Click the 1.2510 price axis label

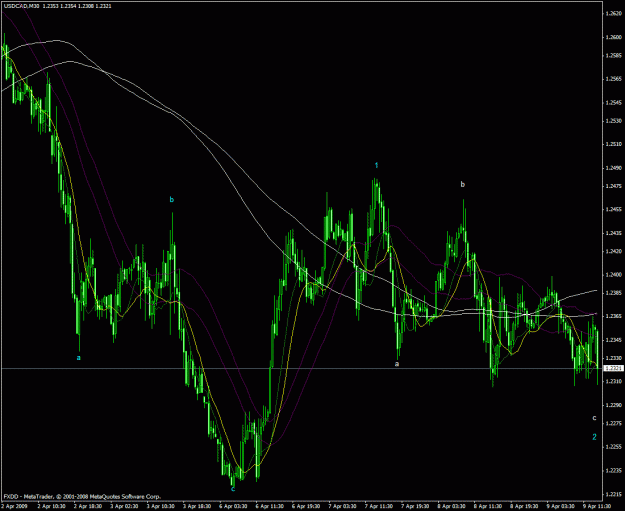click(x=613, y=144)
